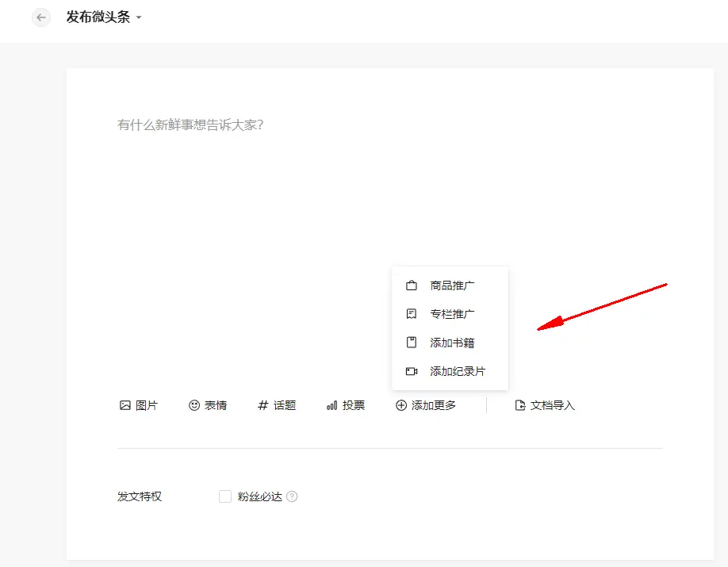This screenshot has height=567, width=728.
Task: Expand the 发布微头条 title dropdown caret
Action: 139,17
